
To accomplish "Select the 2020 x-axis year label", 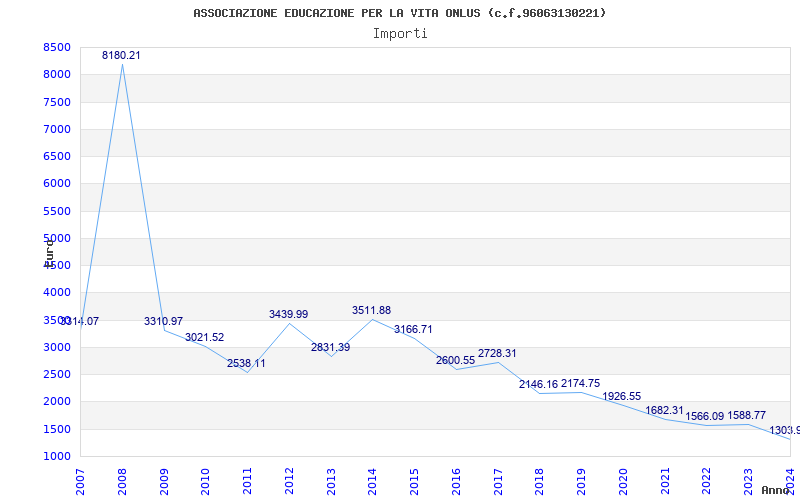I will (x=623, y=482).
